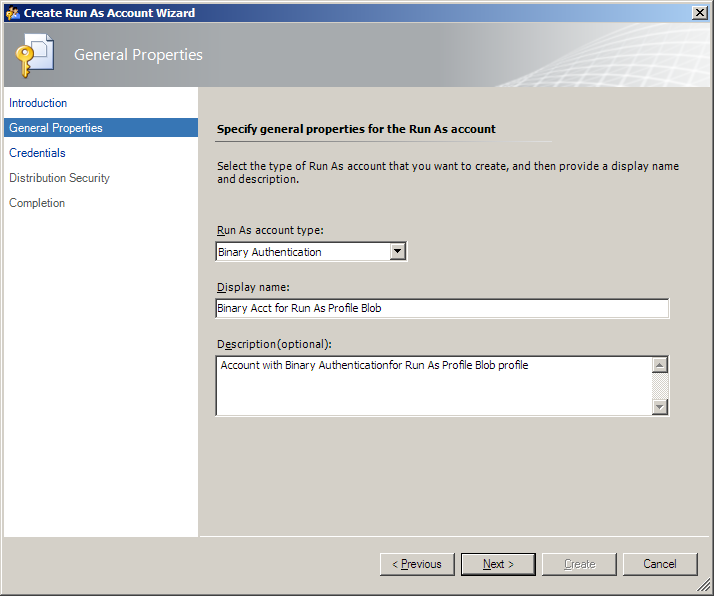Viewport: 714px width, 596px height.
Task: Click inside the Description text area
Action: (x=434, y=386)
